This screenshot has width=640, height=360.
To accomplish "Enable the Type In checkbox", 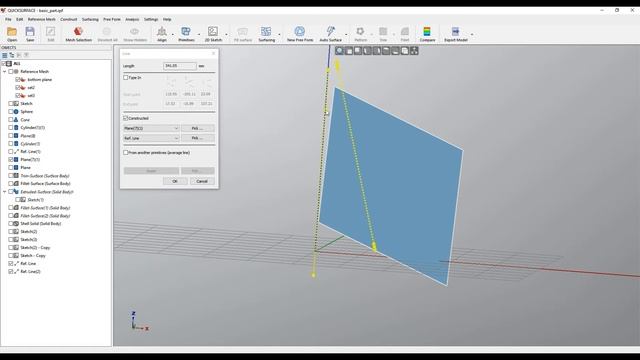I will point(126,78).
